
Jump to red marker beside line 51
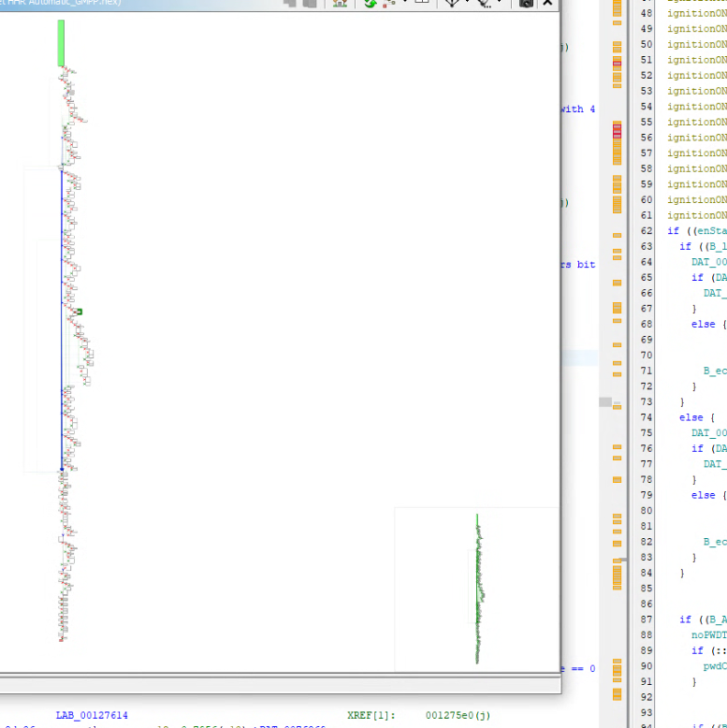point(617,63)
